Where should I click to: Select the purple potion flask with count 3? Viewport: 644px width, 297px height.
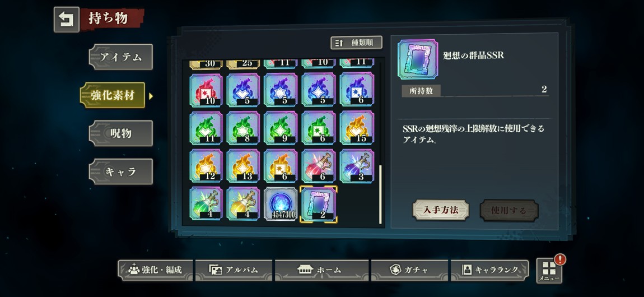click(x=357, y=166)
